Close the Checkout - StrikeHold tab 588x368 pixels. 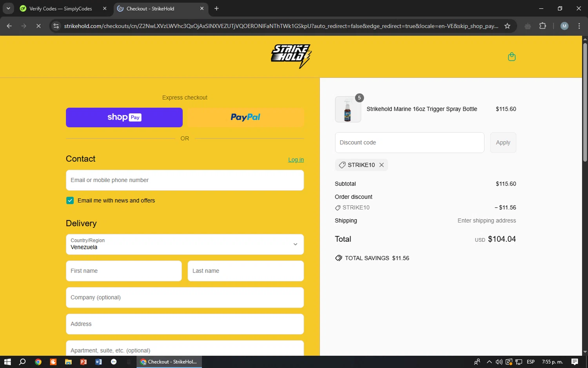pos(202,8)
